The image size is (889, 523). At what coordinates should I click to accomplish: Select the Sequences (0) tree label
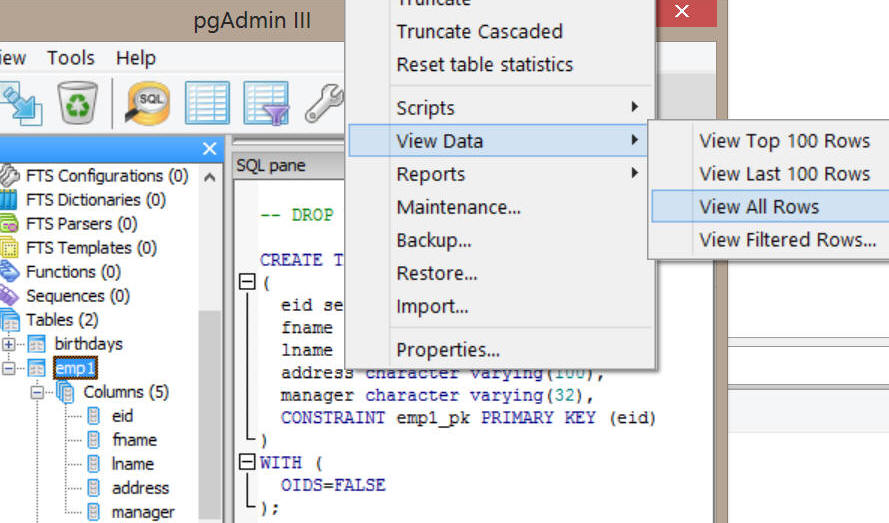click(x=78, y=296)
